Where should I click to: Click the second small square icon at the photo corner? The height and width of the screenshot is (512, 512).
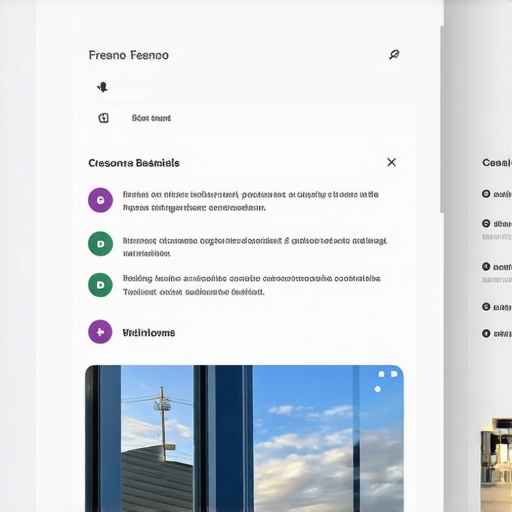coord(394,374)
